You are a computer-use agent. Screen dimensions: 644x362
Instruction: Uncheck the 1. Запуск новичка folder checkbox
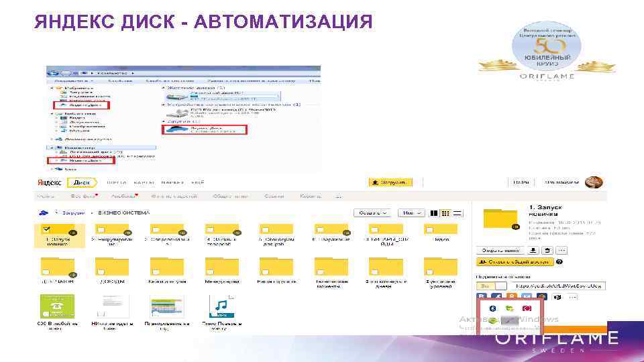pyautogui.click(x=46, y=229)
